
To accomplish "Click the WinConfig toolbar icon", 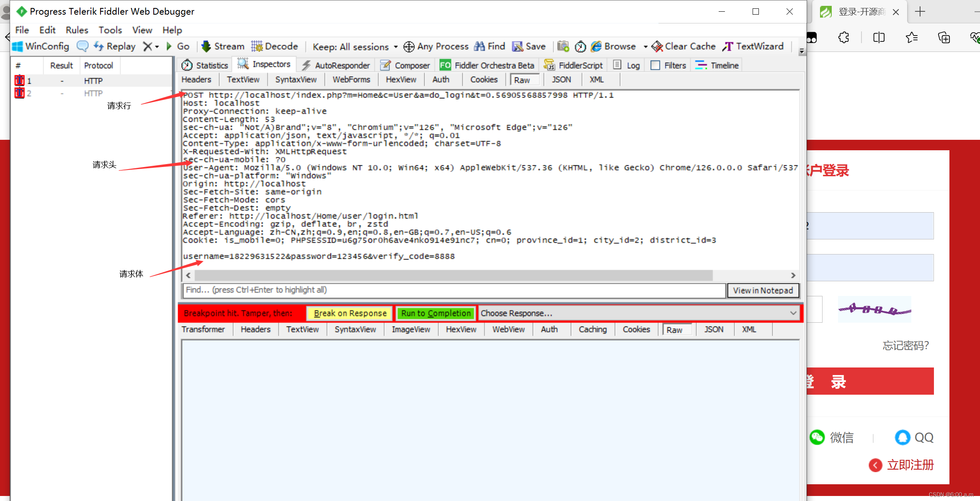I will tap(18, 46).
